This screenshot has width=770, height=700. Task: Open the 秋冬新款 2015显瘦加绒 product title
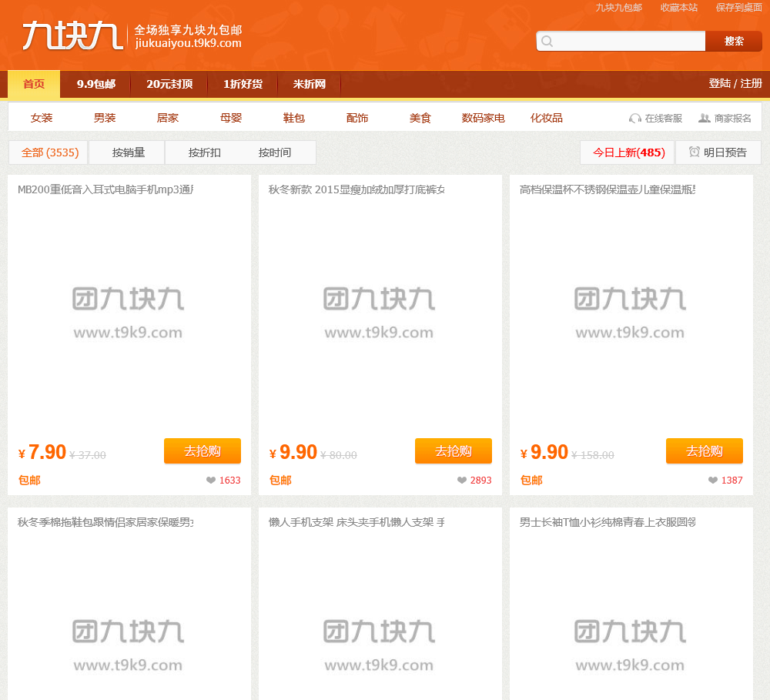pyautogui.click(x=357, y=189)
